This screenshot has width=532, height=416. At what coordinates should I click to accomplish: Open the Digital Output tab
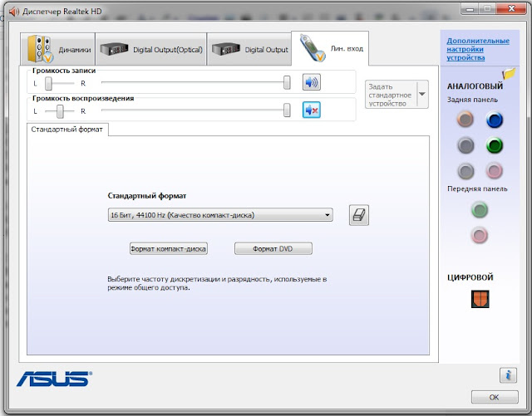(249, 49)
